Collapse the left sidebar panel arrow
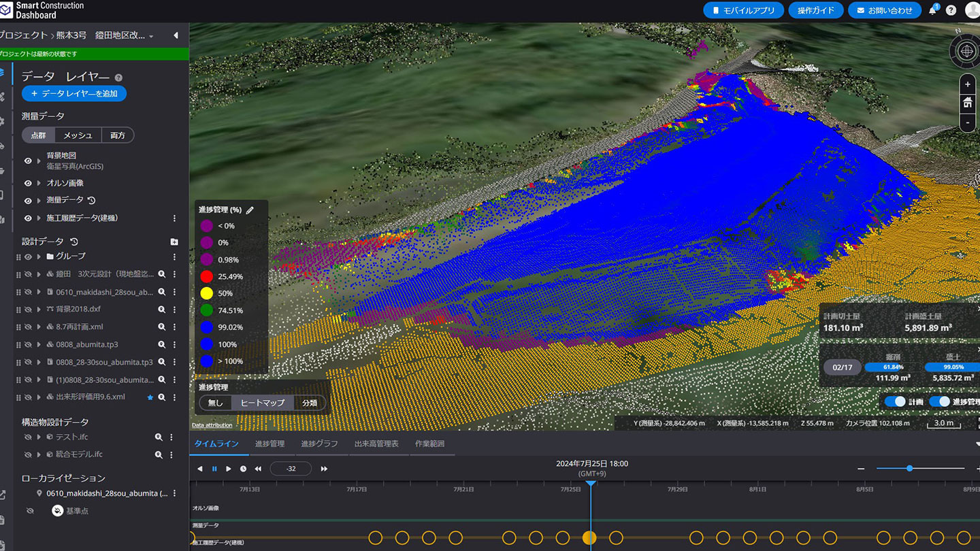Screen dimensions: 980x551 [176, 35]
